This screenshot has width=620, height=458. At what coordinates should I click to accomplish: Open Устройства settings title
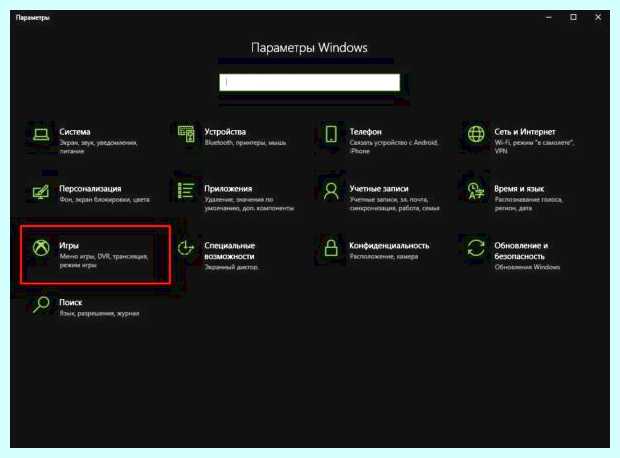pyautogui.click(x=225, y=132)
